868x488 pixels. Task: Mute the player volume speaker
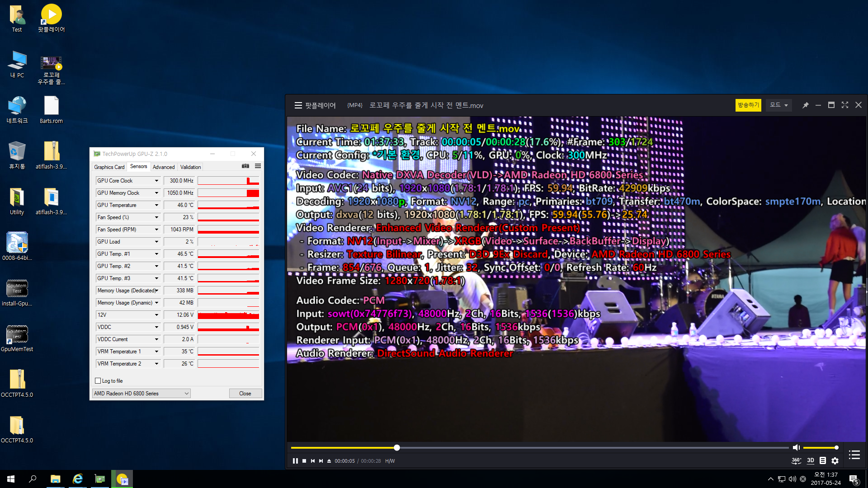click(x=796, y=447)
